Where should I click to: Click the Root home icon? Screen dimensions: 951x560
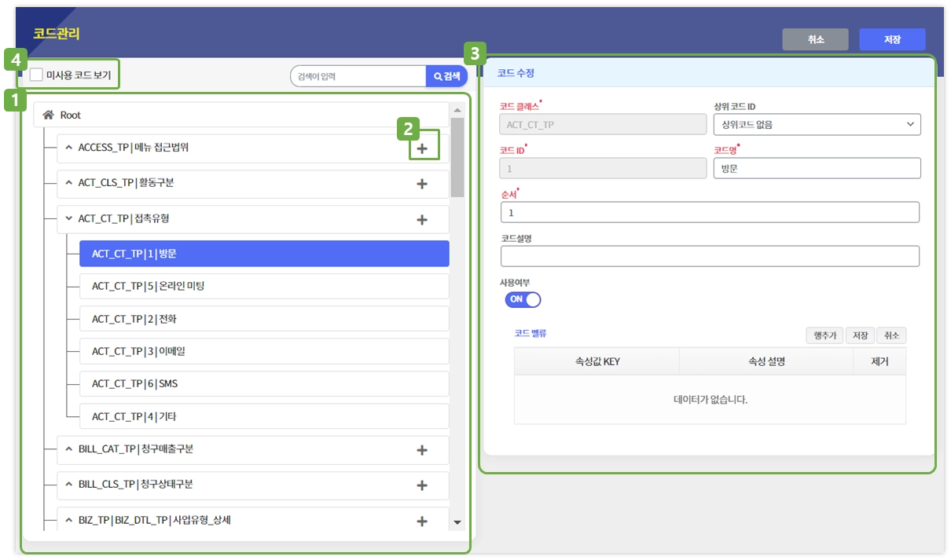coord(48,115)
